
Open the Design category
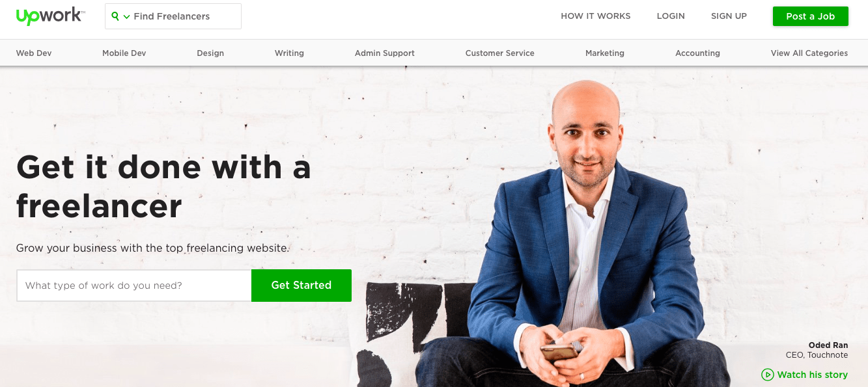(x=210, y=53)
